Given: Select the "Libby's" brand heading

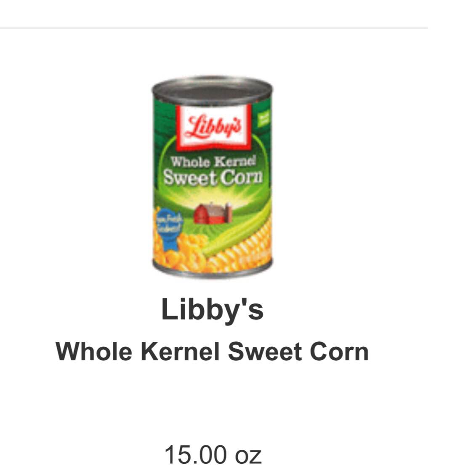Looking at the screenshot, I should pyautogui.click(x=212, y=310).
